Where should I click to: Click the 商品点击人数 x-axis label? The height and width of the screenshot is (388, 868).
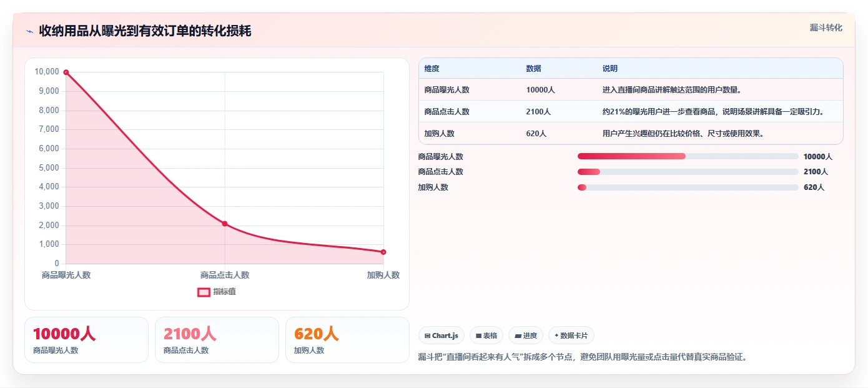point(225,275)
